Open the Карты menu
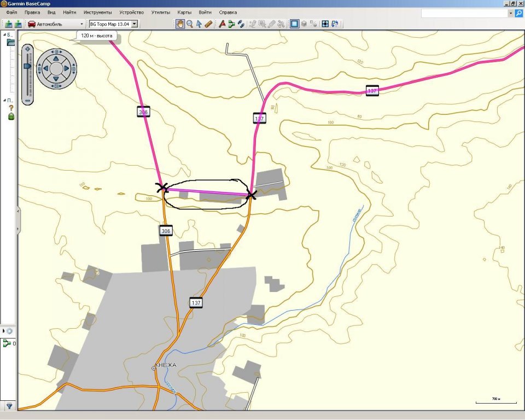Viewport: 525px width, 420px height. click(x=184, y=13)
